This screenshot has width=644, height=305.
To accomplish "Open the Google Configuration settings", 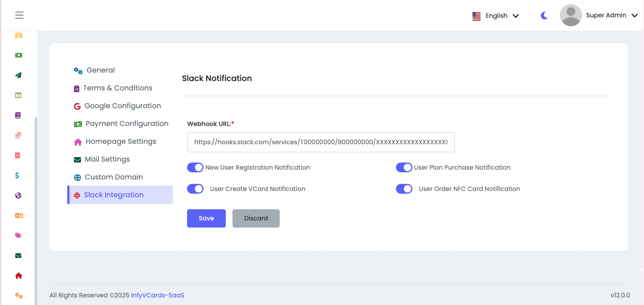I will tap(122, 106).
